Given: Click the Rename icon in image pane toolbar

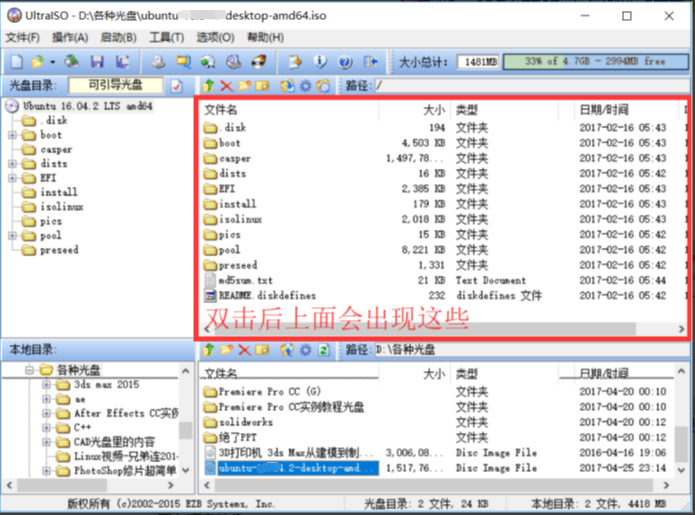Looking at the screenshot, I should (262, 86).
